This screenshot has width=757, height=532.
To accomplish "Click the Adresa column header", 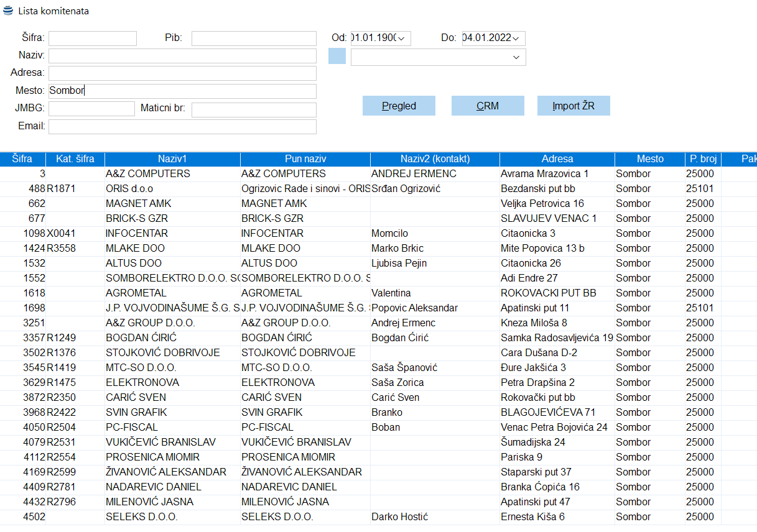I will 557,159.
